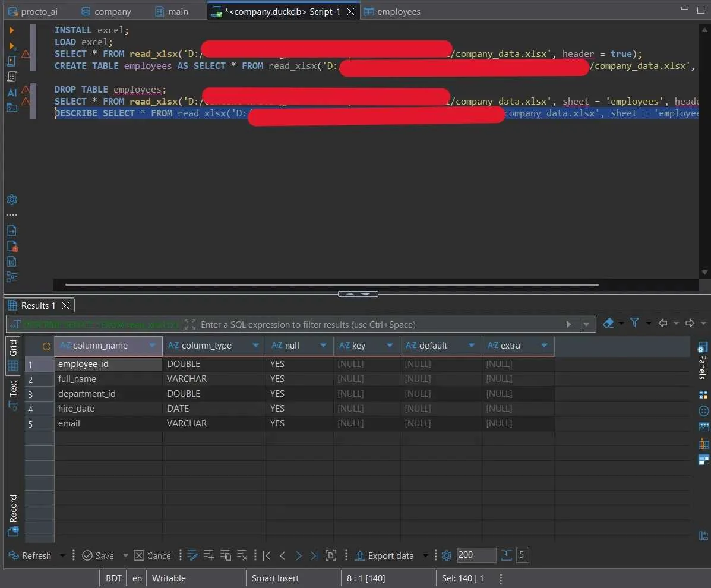Switch to main tab

pyautogui.click(x=172, y=12)
